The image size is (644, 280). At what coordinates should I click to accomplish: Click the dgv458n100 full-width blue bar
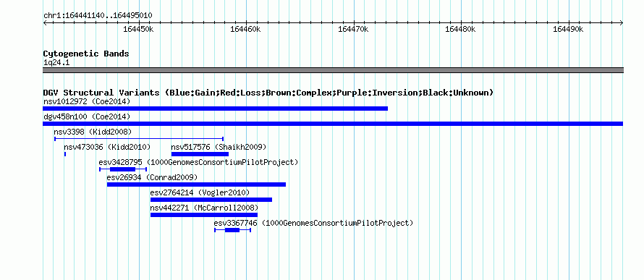[x=333, y=124]
